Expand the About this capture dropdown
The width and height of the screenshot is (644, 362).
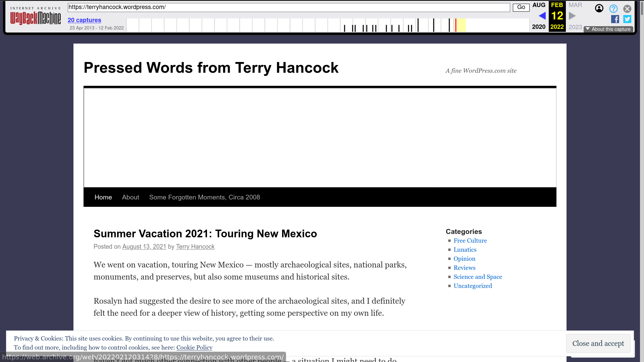608,29
